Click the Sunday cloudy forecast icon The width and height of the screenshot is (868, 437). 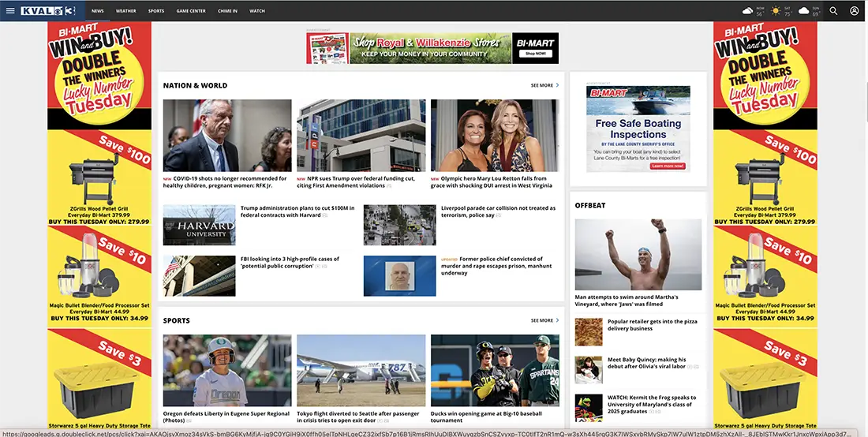pyautogui.click(x=804, y=10)
